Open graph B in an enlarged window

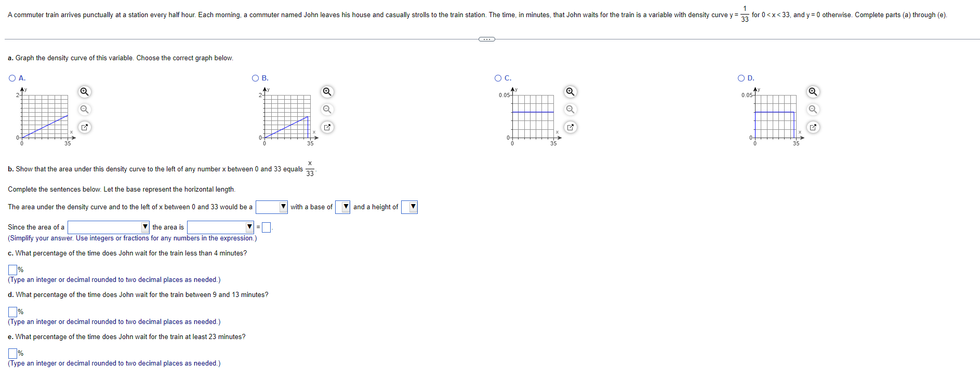[326, 127]
